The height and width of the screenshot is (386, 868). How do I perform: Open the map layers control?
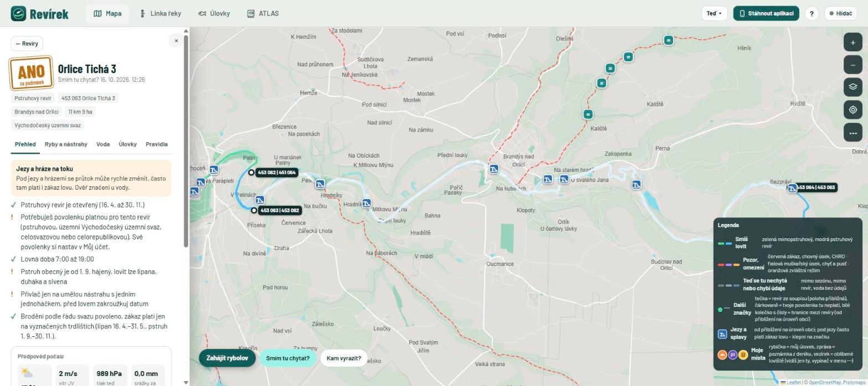click(853, 87)
